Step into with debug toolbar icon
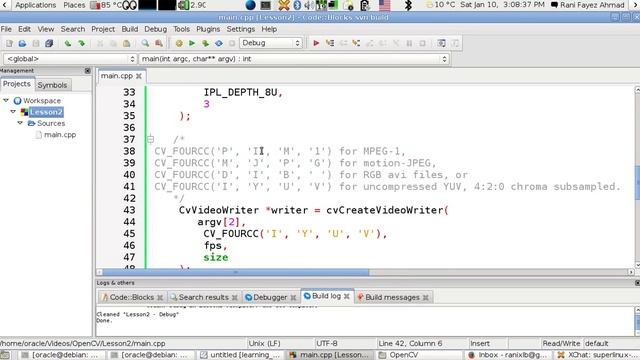This screenshot has width=640, height=360. 356,43
